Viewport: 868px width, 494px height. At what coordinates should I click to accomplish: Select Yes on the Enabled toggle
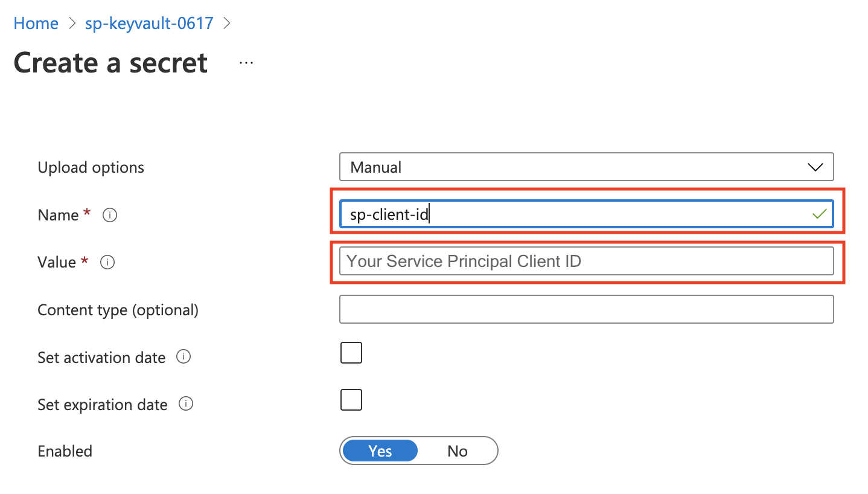380,451
